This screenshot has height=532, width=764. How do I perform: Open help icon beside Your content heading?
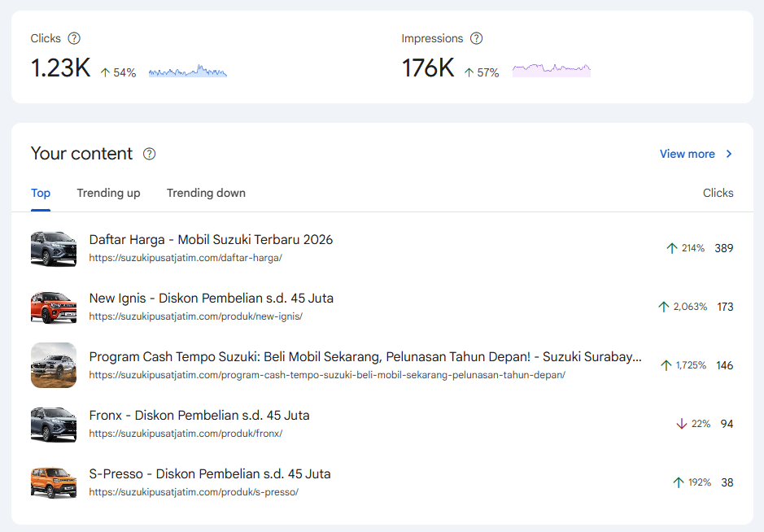point(149,154)
